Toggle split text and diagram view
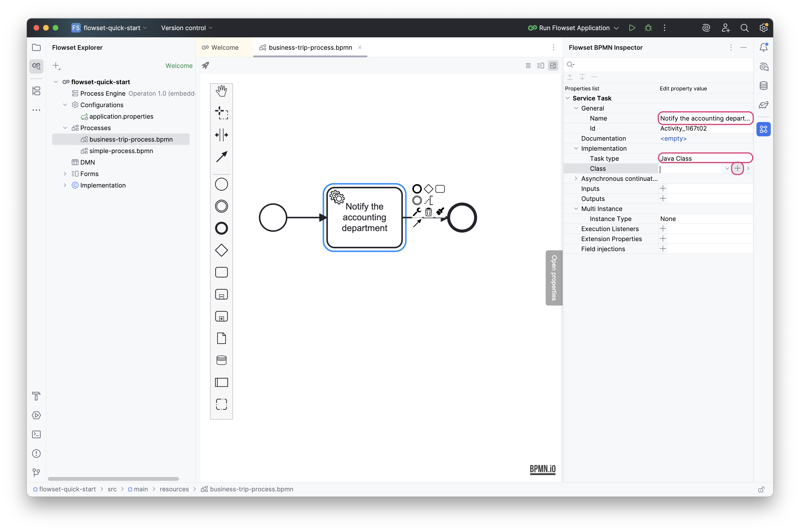 tap(540, 66)
